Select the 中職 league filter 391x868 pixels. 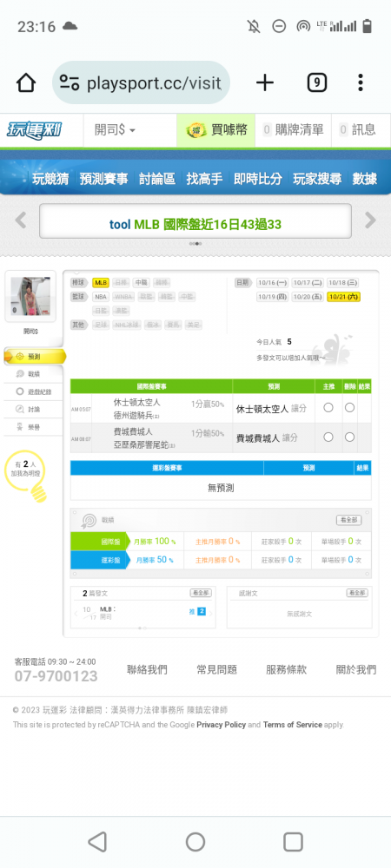coord(141,282)
